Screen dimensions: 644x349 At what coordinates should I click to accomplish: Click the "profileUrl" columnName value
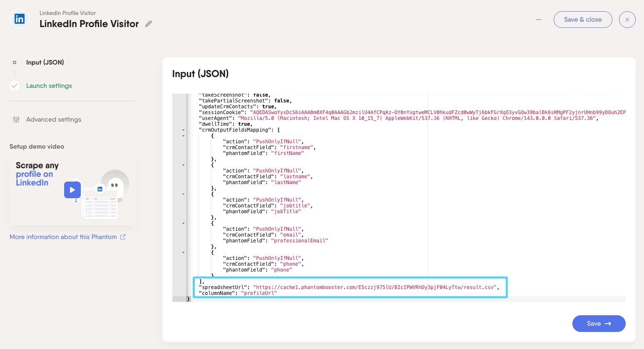(x=259, y=293)
